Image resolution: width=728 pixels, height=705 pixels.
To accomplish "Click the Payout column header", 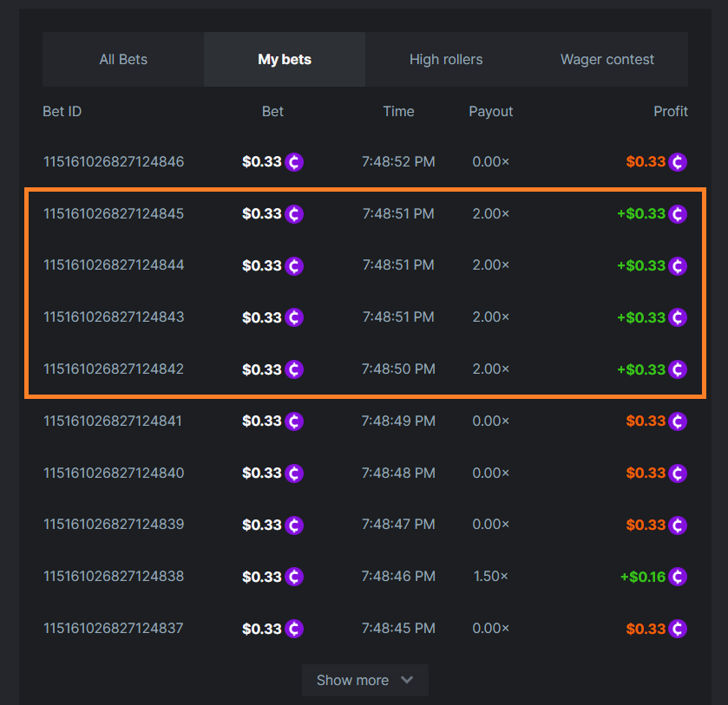I will point(490,112).
